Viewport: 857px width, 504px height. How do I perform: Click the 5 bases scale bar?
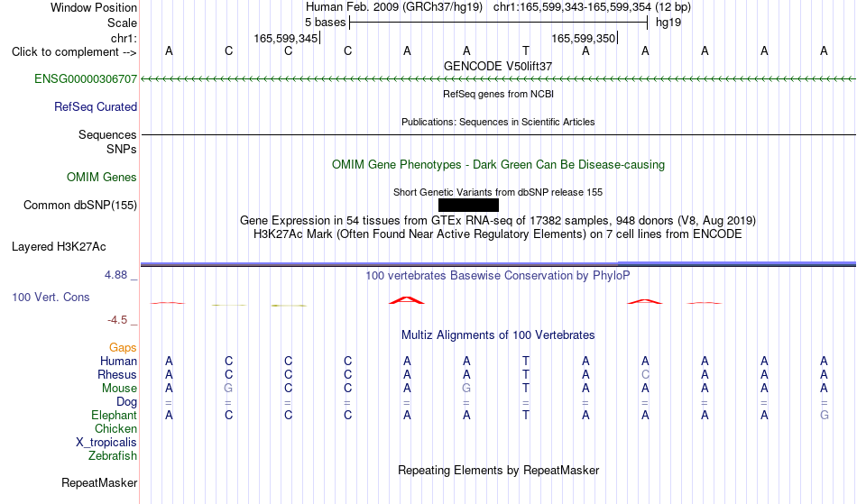[x=499, y=23]
